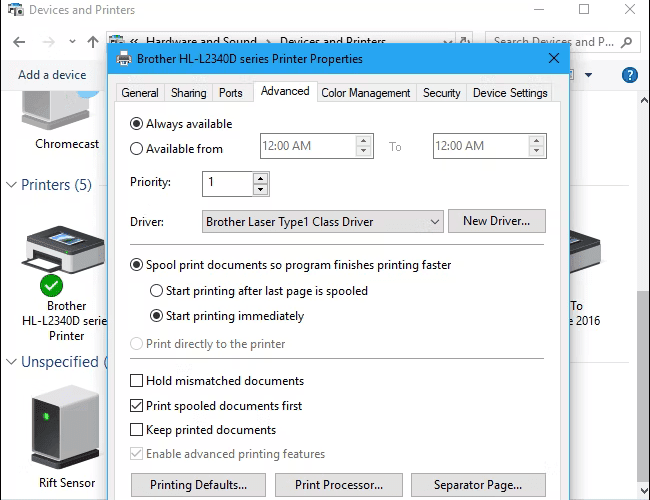Click Add a device
Image resolution: width=650 pixels, height=500 pixels.
point(52,75)
